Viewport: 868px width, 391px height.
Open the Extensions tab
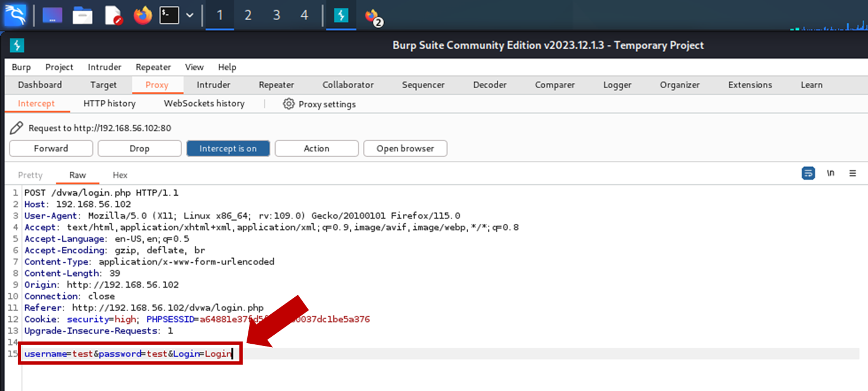coord(750,85)
